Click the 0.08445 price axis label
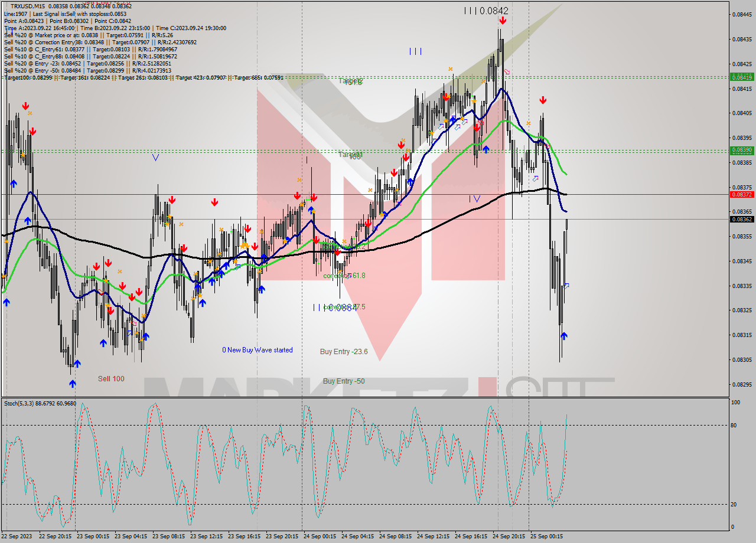756x543 pixels. 742,14
